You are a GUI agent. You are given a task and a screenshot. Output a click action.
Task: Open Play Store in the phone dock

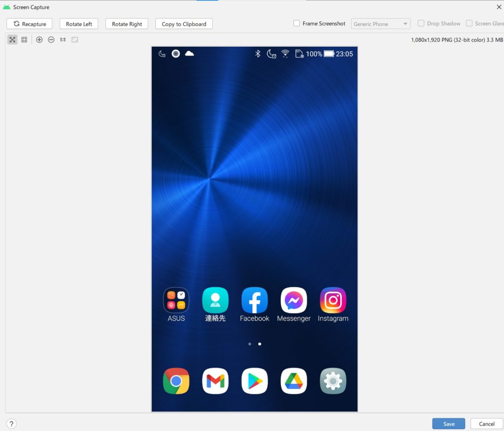point(254,381)
